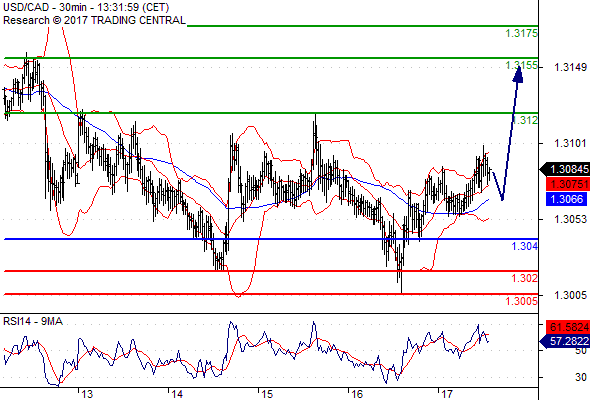Click date marker 17 on time axis

(x=446, y=394)
